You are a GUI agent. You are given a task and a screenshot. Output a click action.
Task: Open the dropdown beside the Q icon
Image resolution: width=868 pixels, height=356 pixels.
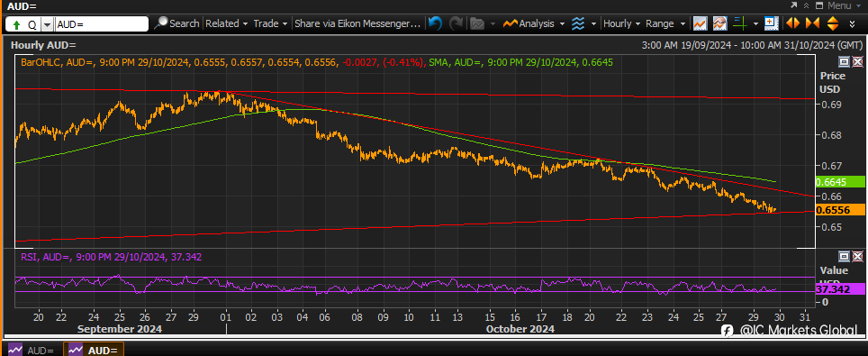(x=47, y=24)
